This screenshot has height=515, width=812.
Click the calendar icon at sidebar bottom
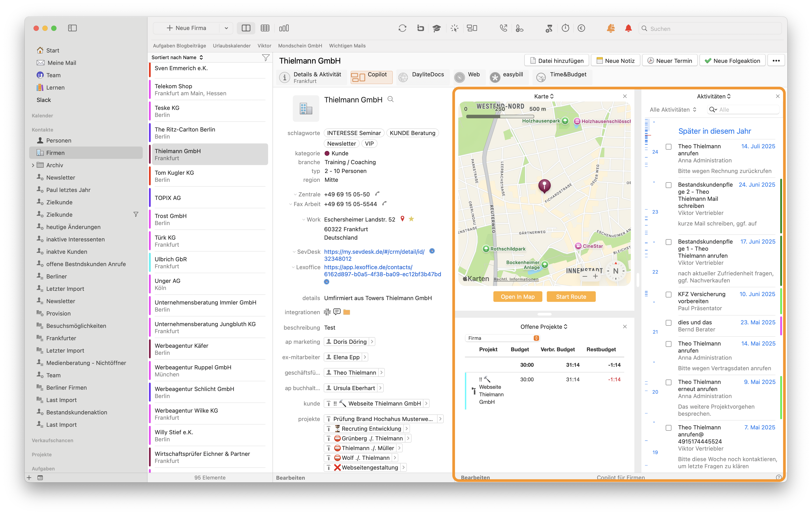click(40, 477)
